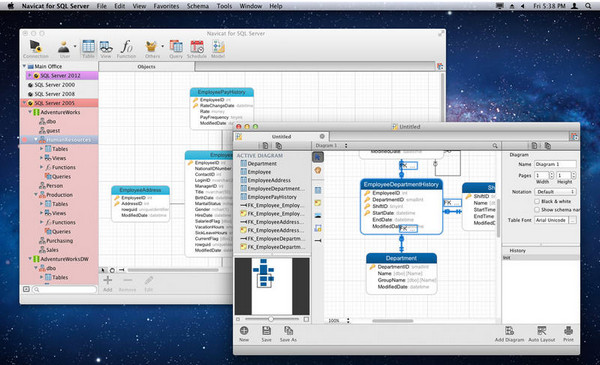Click the Department table header in diagram
This screenshot has height=365, width=600.
tap(401, 258)
